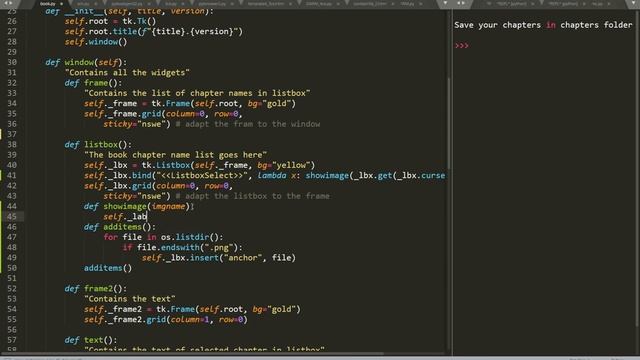Click the 'self._frame2.grid(column=1, row=0)' line
This screenshot has width=640, height=360.
tap(166, 319)
